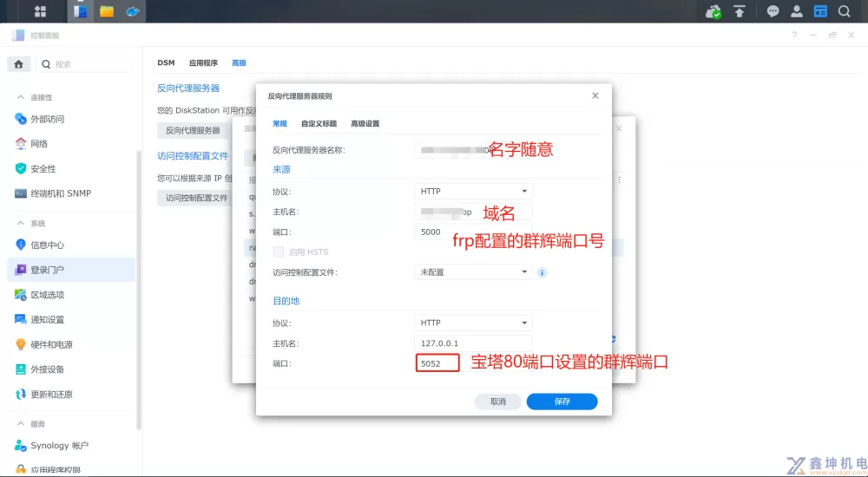The height and width of the screenshot is (477, 868).
Task: Switch to Custom Header tab
Action: (x=319, y=124)
